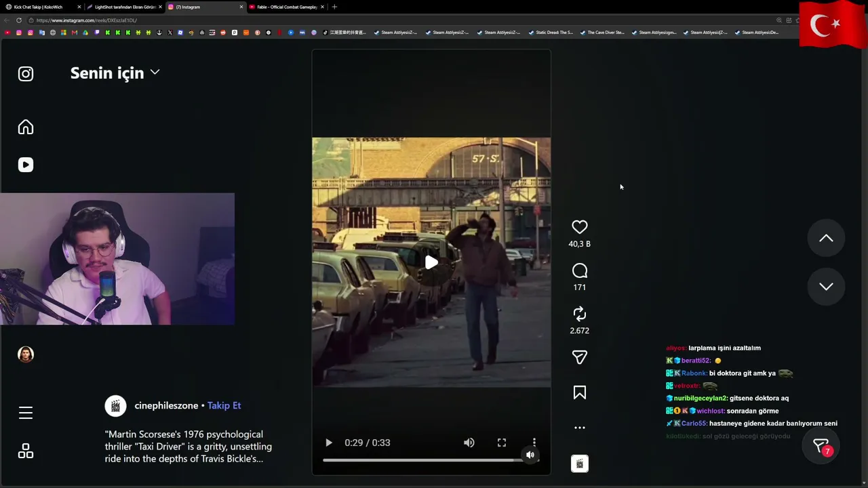The image size is (868, 488).
Task: Click the repost count '2.672'
Action: point(580,331)
